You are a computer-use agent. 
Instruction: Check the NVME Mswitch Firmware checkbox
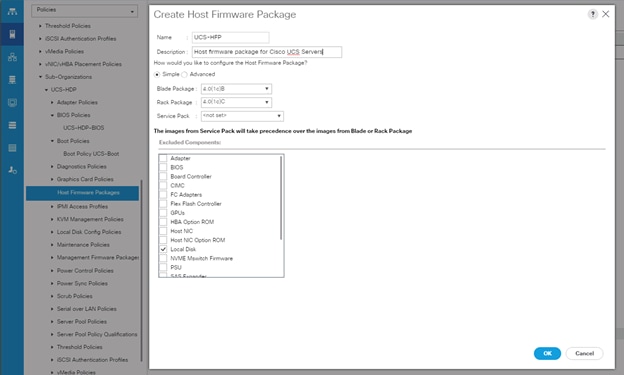(163, 258)
